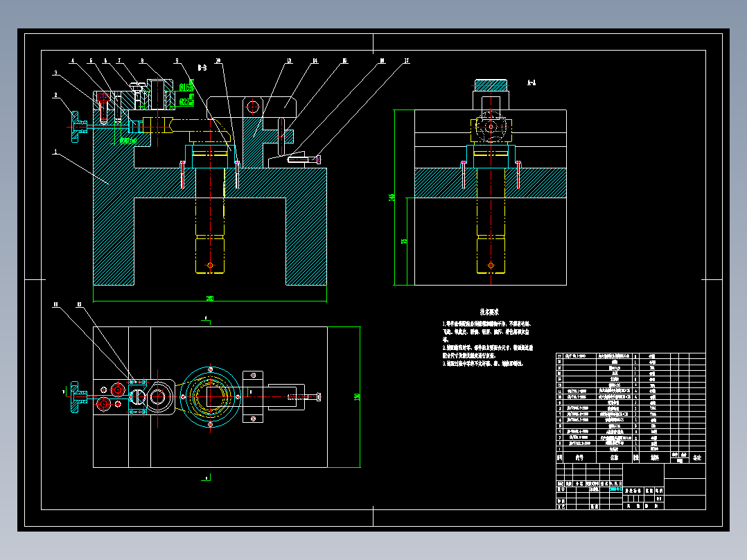Click the callout number 14
747x560 pixels.
(x=315, y=60)
